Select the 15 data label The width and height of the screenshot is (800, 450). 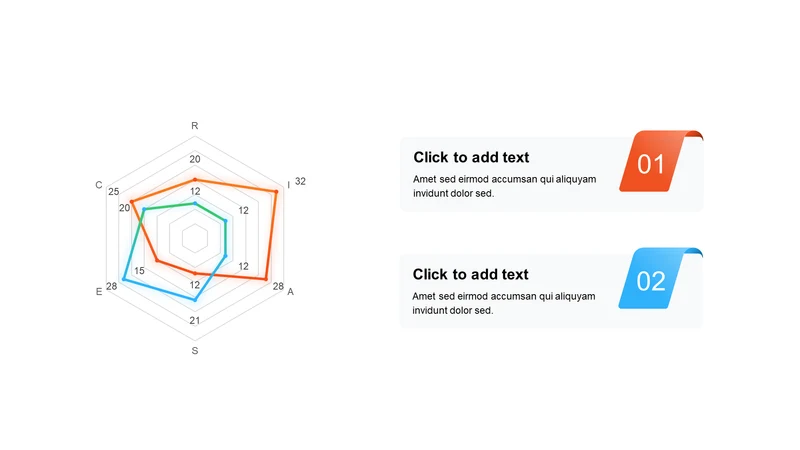coord(139,271)
